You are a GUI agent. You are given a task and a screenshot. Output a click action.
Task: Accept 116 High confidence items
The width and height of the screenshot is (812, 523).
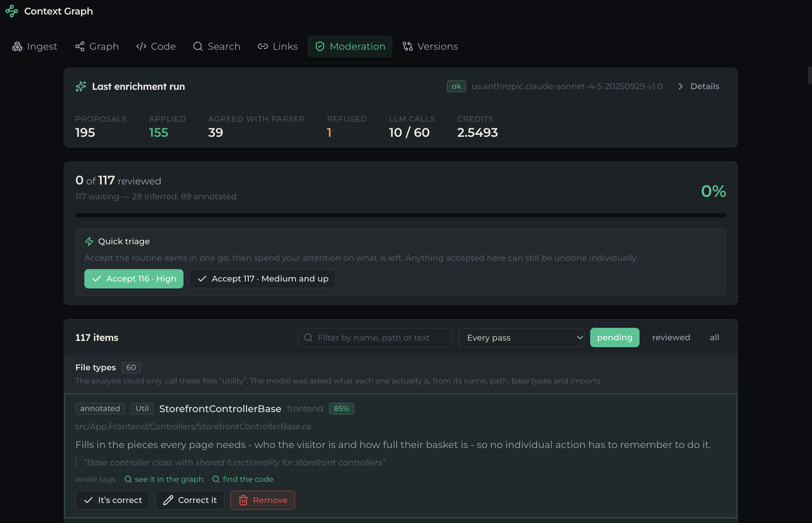134,279
